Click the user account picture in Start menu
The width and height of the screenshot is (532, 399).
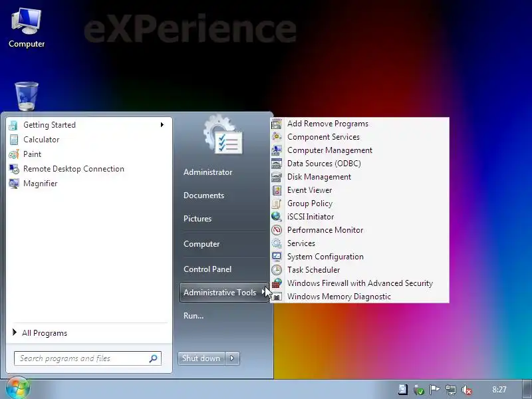tap(223, 135)
